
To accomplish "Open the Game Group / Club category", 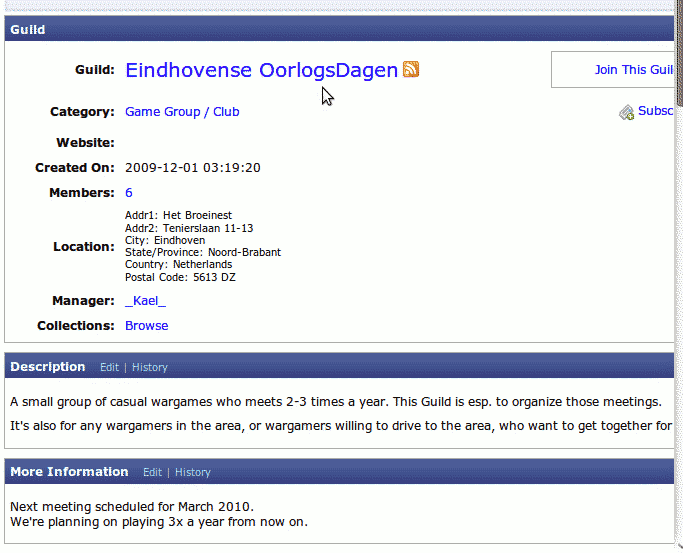I will [182, 111].
